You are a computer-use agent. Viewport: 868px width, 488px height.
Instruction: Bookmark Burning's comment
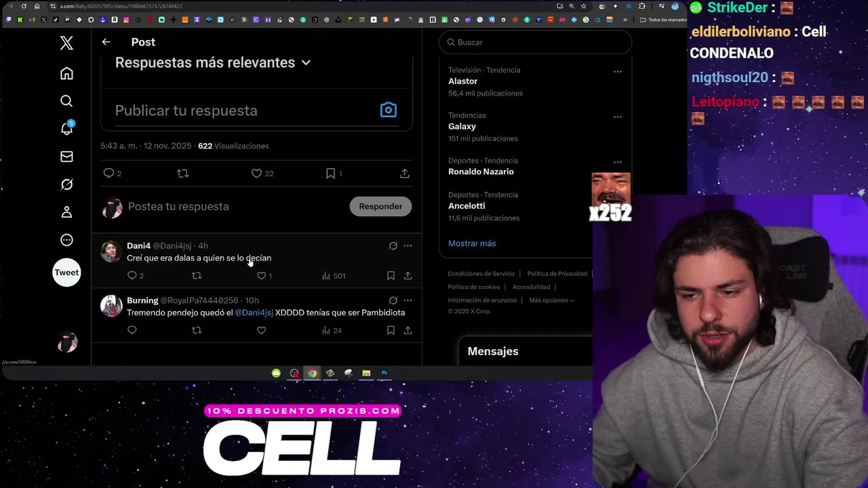391,330
